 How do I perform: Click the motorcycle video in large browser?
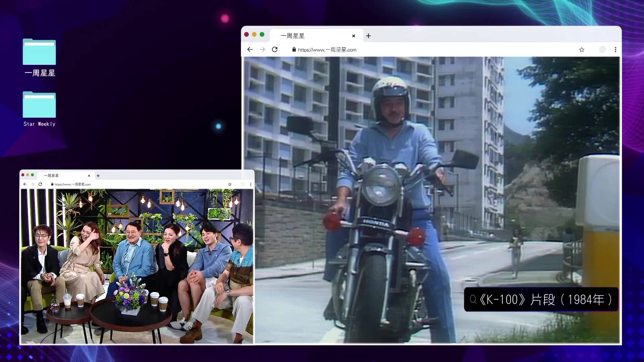pyautogui.click(x=432, y=200)
